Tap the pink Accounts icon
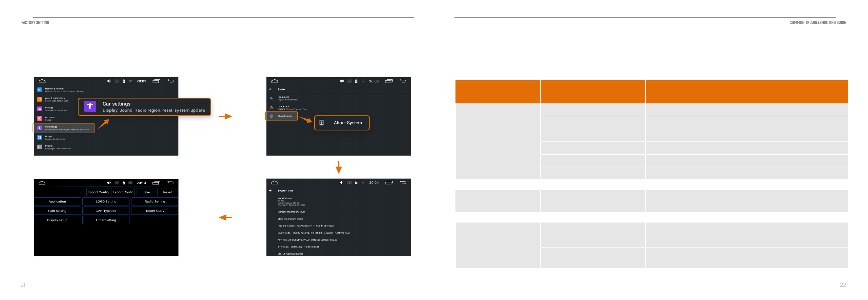 pyautogui.click(x=40, y=118)
